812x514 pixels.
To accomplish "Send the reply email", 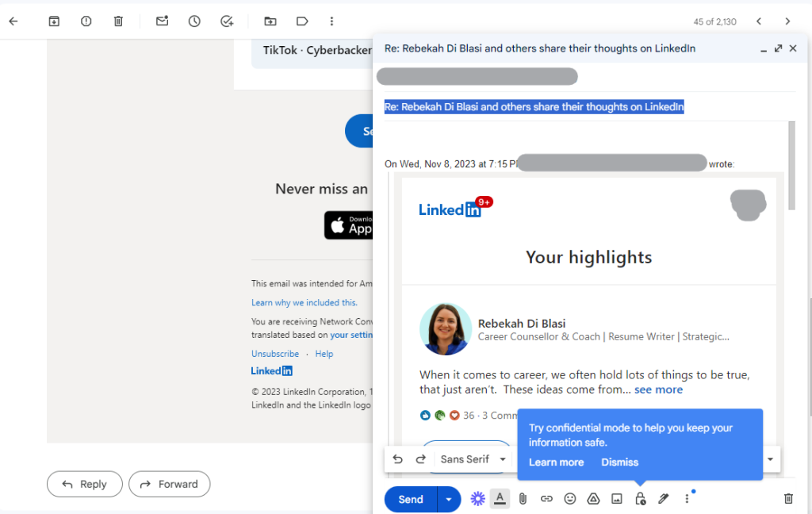I will pos(411,500).
